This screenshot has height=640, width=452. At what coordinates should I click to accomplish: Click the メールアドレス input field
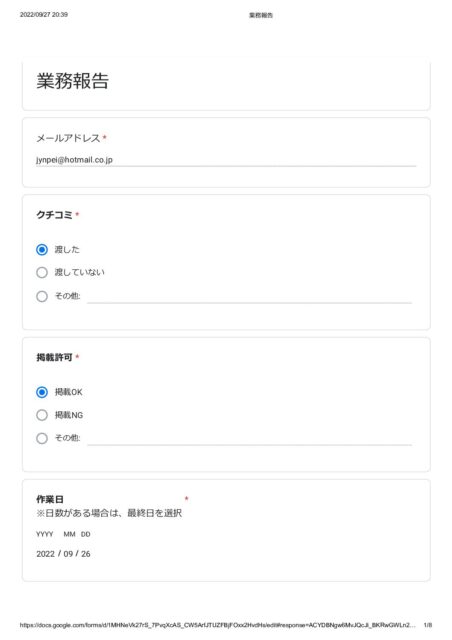pos(226,160)
